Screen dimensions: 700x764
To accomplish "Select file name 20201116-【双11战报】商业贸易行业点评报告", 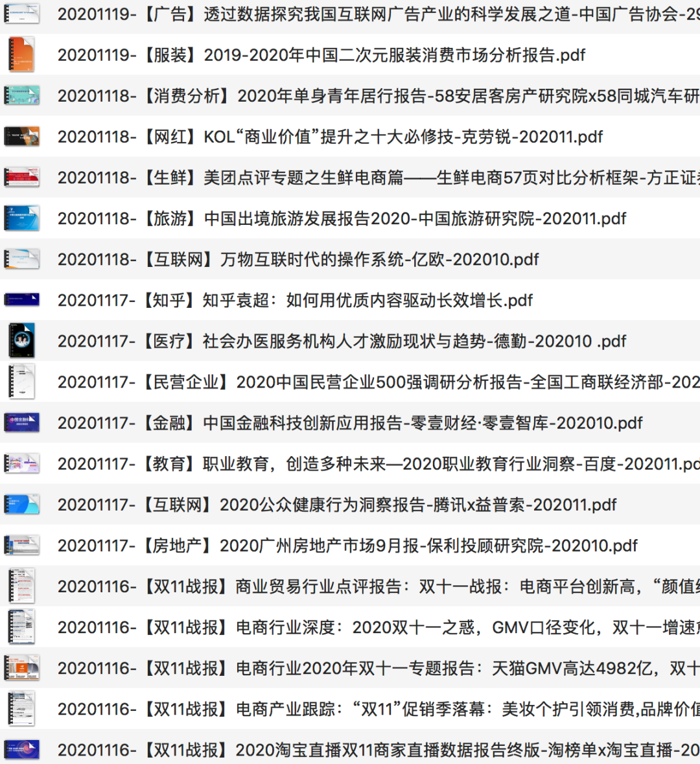I will tap(379, 586).
